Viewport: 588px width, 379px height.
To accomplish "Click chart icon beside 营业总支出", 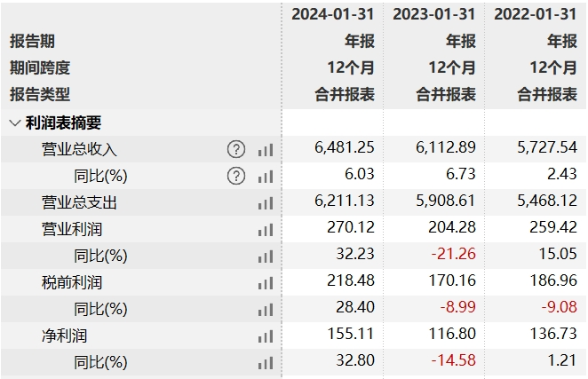I will coord(265,203).
